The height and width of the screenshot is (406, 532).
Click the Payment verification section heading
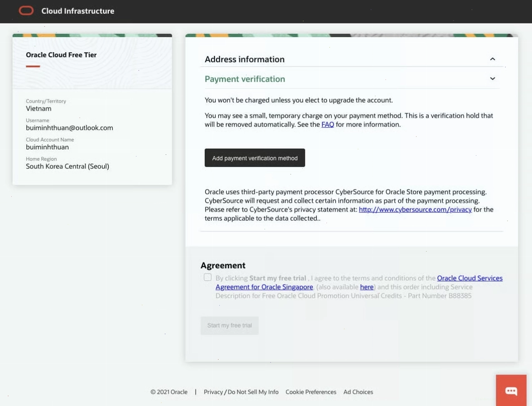tap(245, 79)
